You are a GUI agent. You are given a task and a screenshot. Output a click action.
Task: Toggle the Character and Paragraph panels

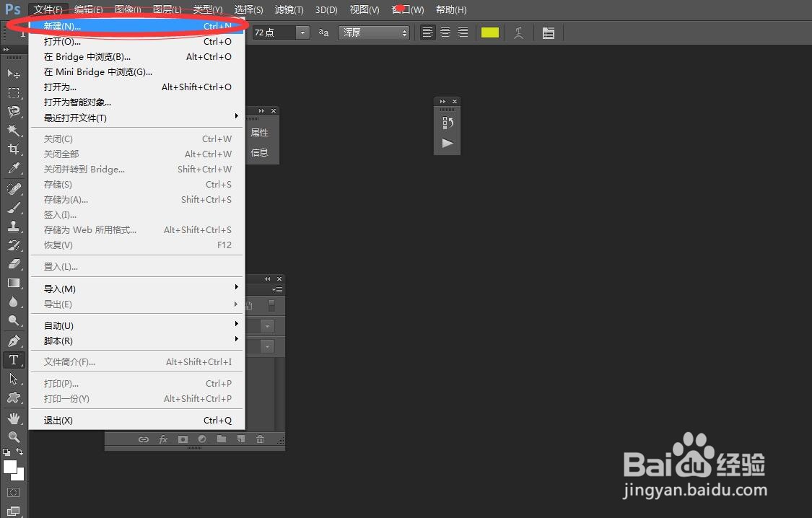tap(549, 32)
